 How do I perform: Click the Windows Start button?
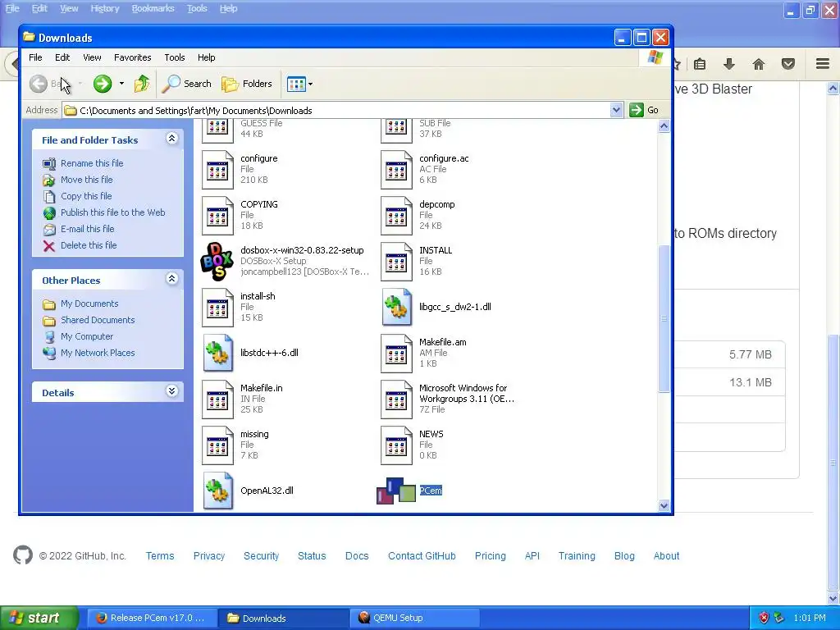[39, 618]
